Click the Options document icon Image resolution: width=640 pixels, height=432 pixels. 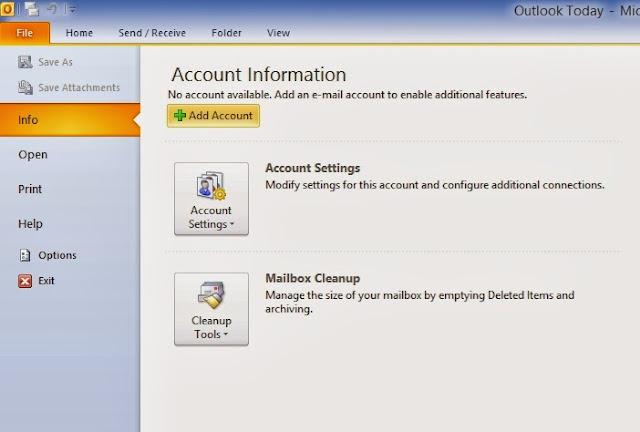point(25,255)
